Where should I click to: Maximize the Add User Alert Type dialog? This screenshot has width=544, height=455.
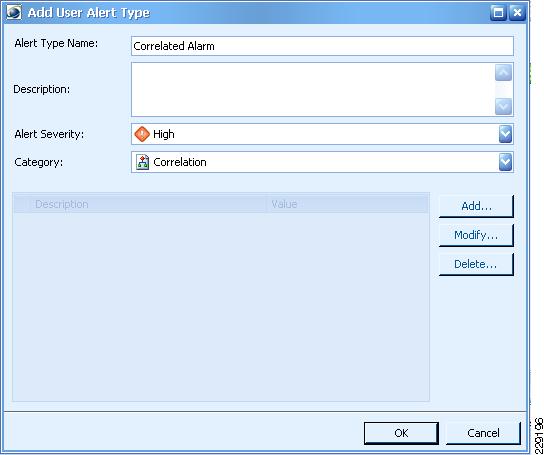pyautogui.click(x=498, y=13)
